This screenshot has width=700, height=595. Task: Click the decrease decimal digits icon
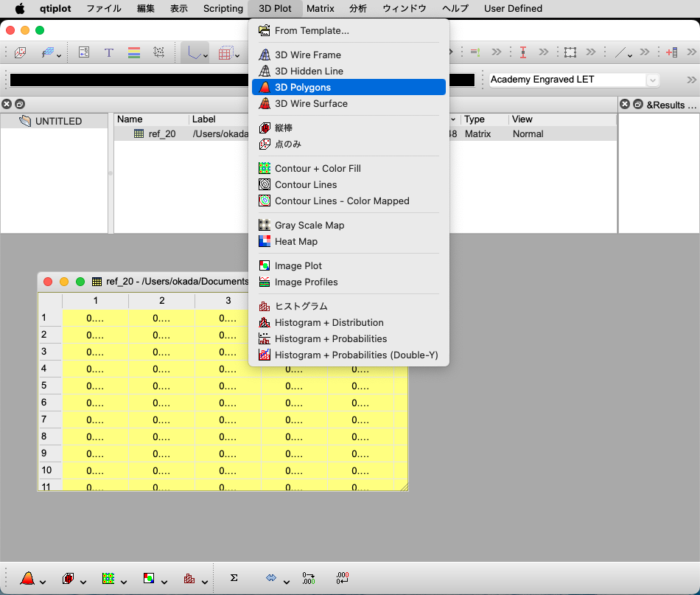pyautogui.click(x=343, y=578)
